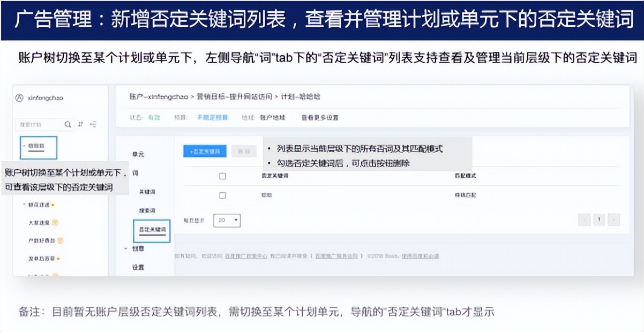
Task: Click the 账户地域 region value
Action: click(273, 117)
